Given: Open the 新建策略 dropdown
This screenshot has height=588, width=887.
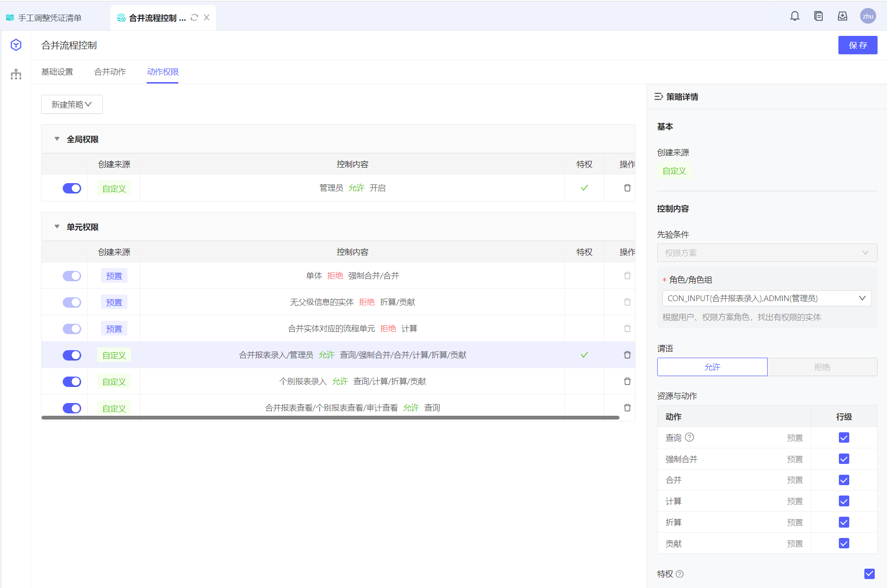Looking at the screenshot, I should point(72,104).
